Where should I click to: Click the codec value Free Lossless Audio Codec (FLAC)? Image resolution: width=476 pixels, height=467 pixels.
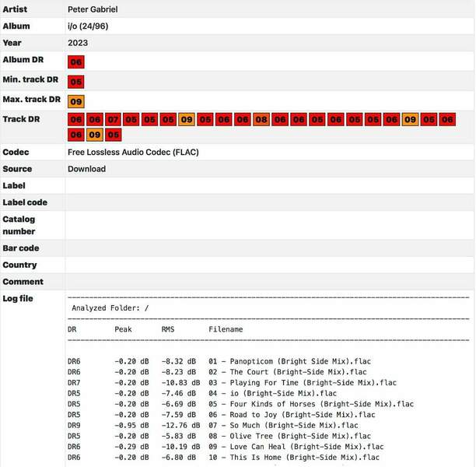point(133,152)
